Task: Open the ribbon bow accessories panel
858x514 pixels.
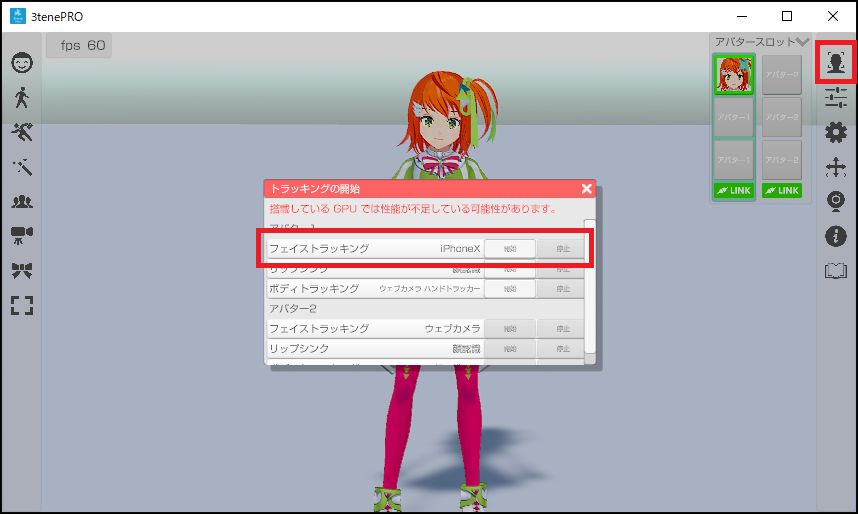Action: pos(22,270)
